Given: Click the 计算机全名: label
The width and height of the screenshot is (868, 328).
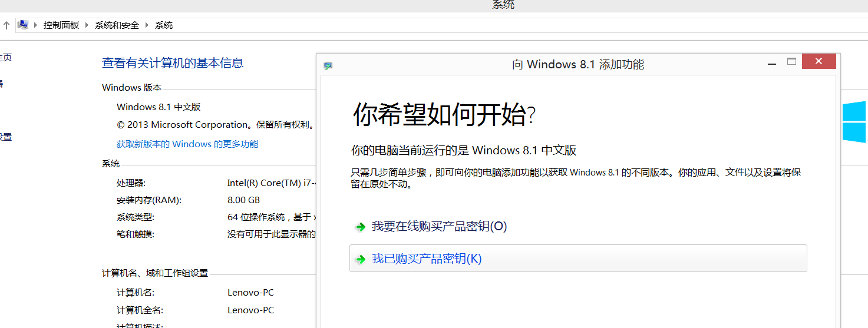Looking at the screenshot, I should (x=140, y=310).
